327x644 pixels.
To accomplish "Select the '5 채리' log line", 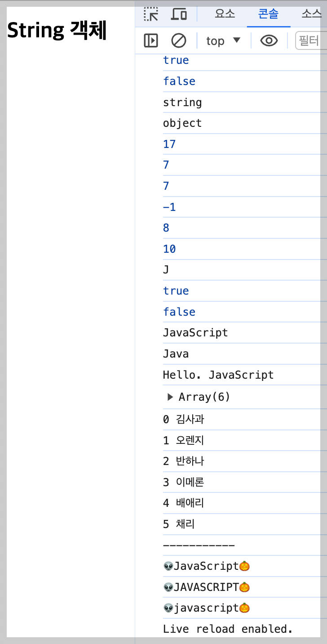I will coord(179,524).
